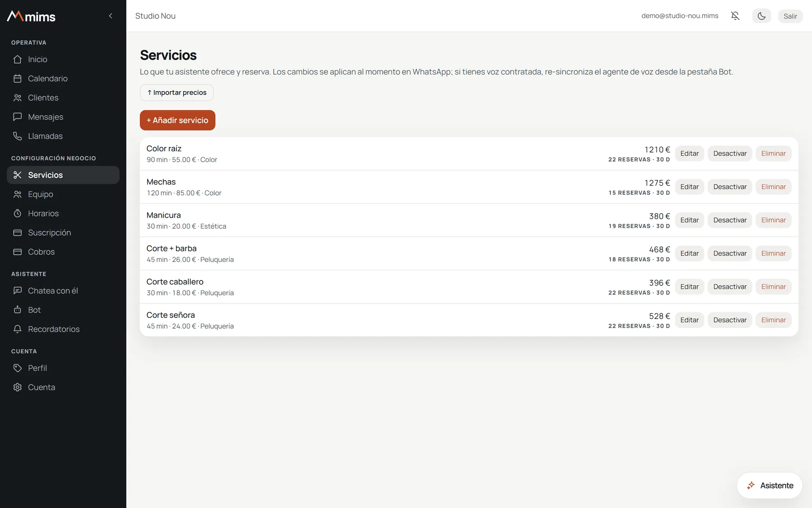Click the Servicios scissors icon

pos(18,175)
